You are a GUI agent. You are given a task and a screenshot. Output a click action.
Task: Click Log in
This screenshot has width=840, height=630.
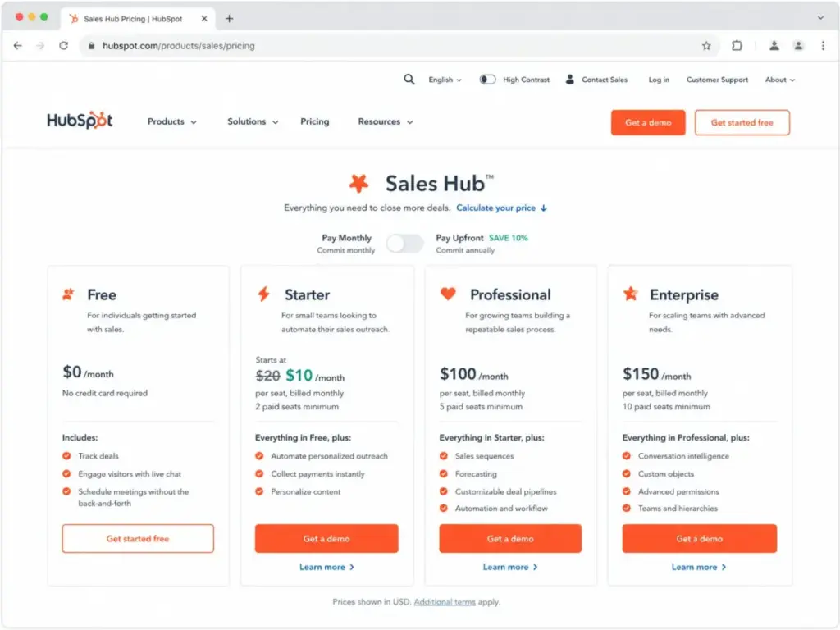pyautogui.click(x=659, y=80)
